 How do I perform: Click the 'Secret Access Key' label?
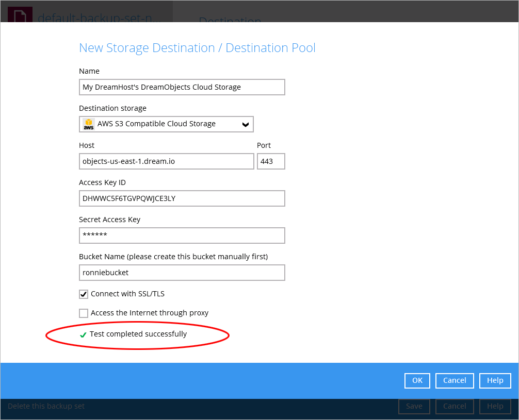coord(109,220)
